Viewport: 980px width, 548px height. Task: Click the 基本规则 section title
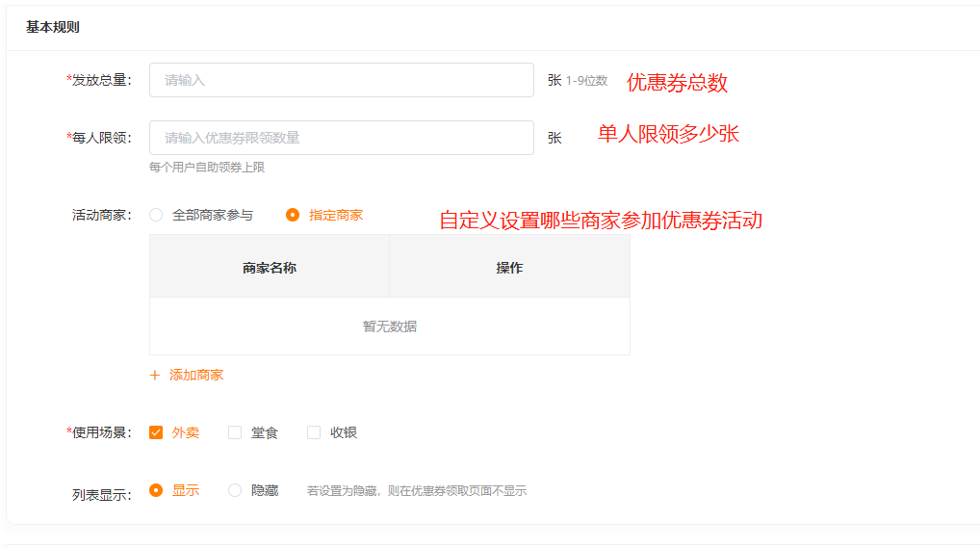[x=53, y=27]
